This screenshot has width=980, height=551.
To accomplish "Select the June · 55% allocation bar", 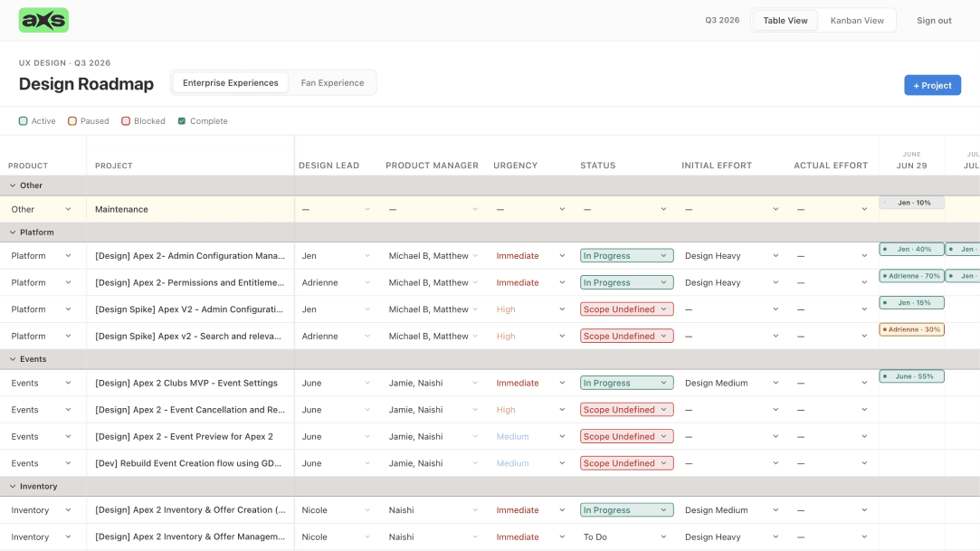I will tap(911, 376).
